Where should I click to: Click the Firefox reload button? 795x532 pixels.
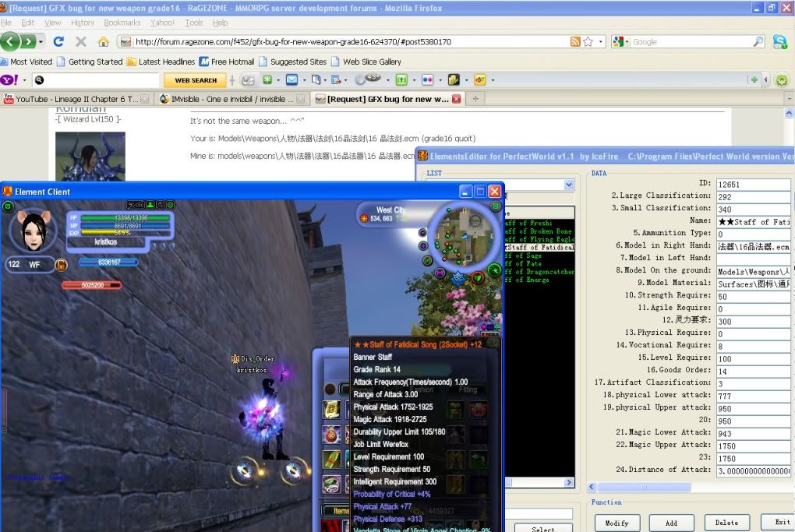(x=58, y=41)
